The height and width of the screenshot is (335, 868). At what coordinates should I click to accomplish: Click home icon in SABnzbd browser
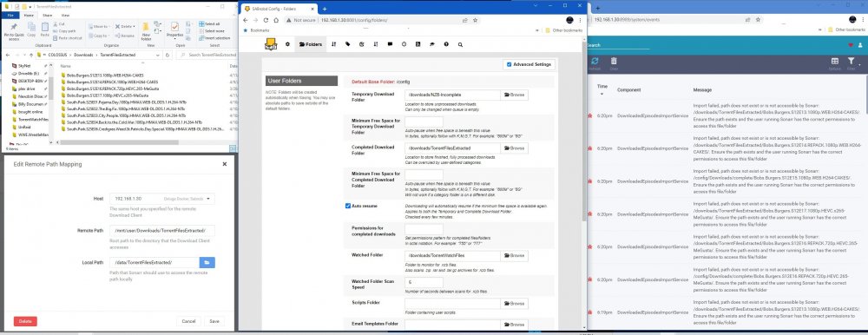276,20
